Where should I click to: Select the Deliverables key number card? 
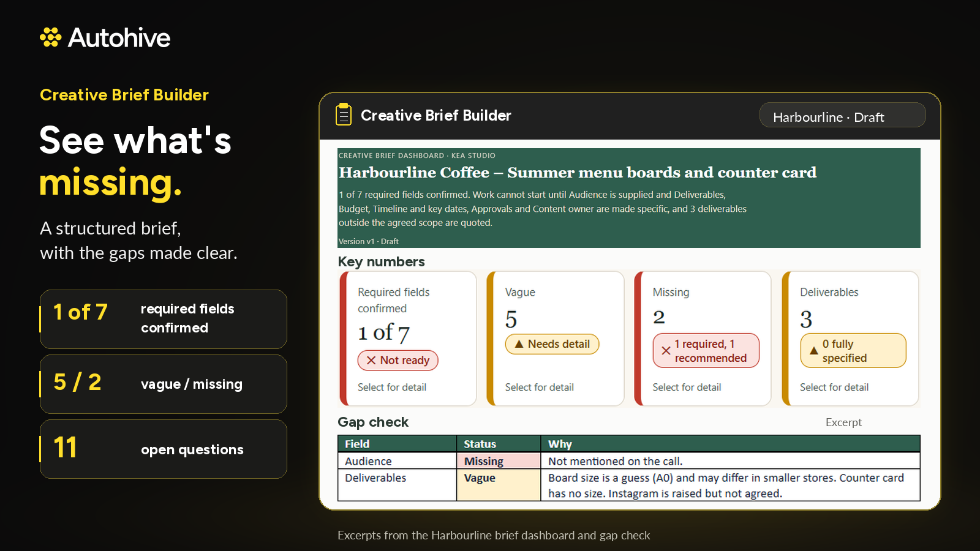(x=850, y=339)
